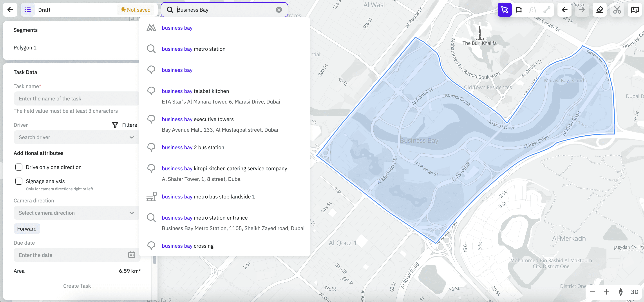This screenshot has width=644, height=302.
Task: Click the Not saved status indicator
Action: (136, 10)
